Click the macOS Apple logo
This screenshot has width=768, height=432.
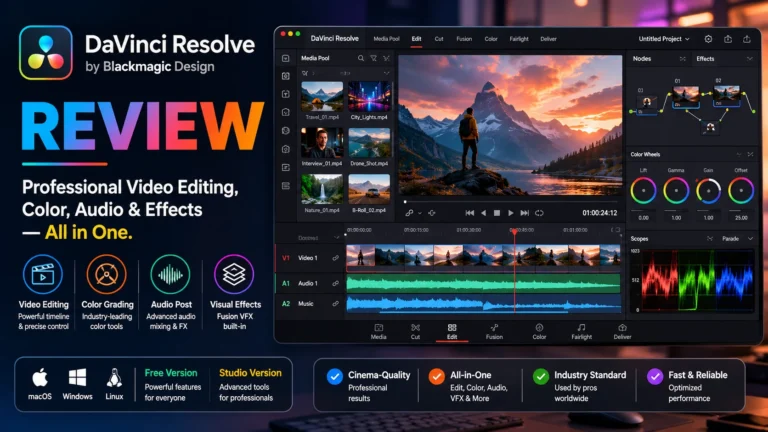40,378
